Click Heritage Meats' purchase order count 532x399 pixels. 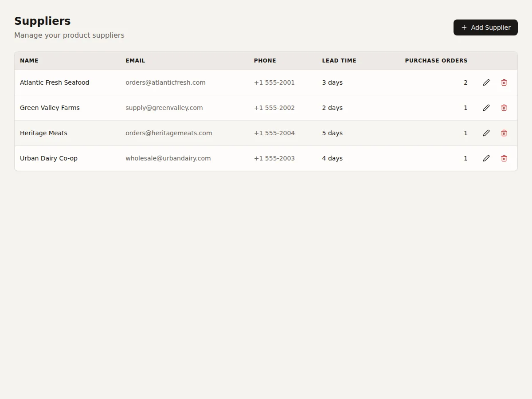[465, 133]
